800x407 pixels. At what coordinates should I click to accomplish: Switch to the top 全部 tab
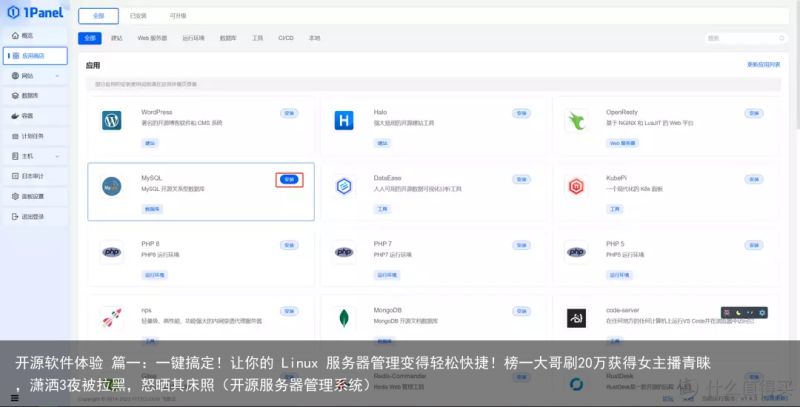pos(98,16)
